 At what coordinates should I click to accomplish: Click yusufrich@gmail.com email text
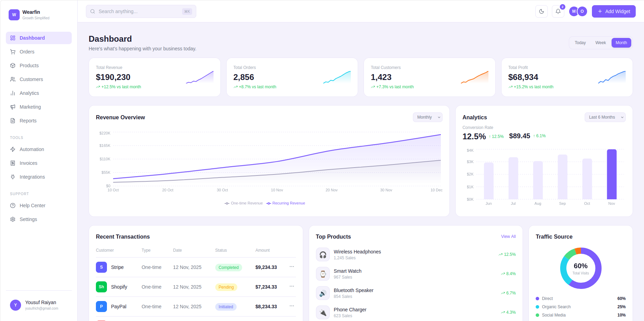[42, 309]
